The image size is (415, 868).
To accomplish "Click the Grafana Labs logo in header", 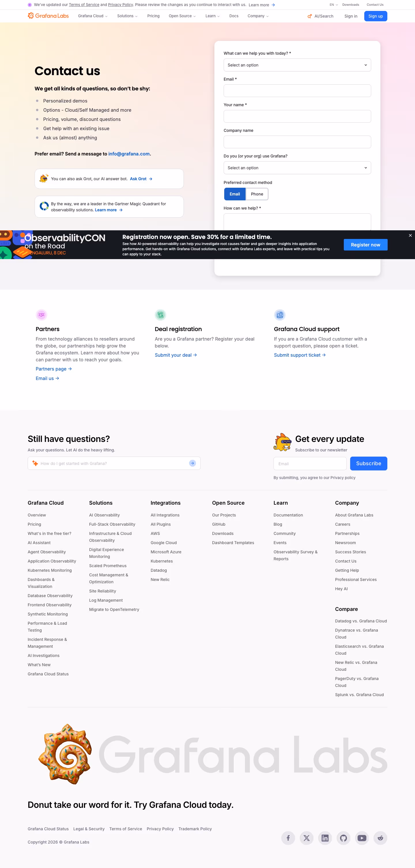I will [x=48, y=16].
